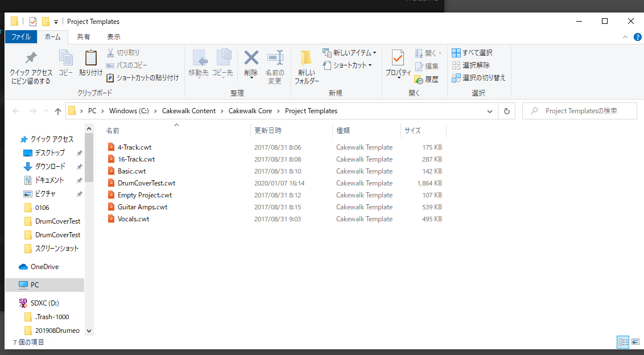Refresh the Project Templates folder
Image resolution: width=644 pixels, height=355 pixels.
(x=506, y=112)
